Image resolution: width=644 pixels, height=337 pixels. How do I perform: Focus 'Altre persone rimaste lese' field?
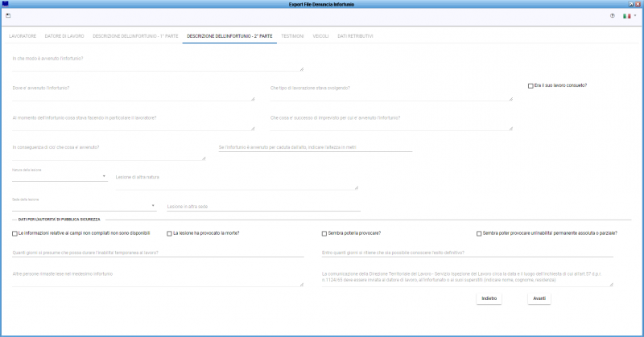pyautogui.click(x=158, y=278)
